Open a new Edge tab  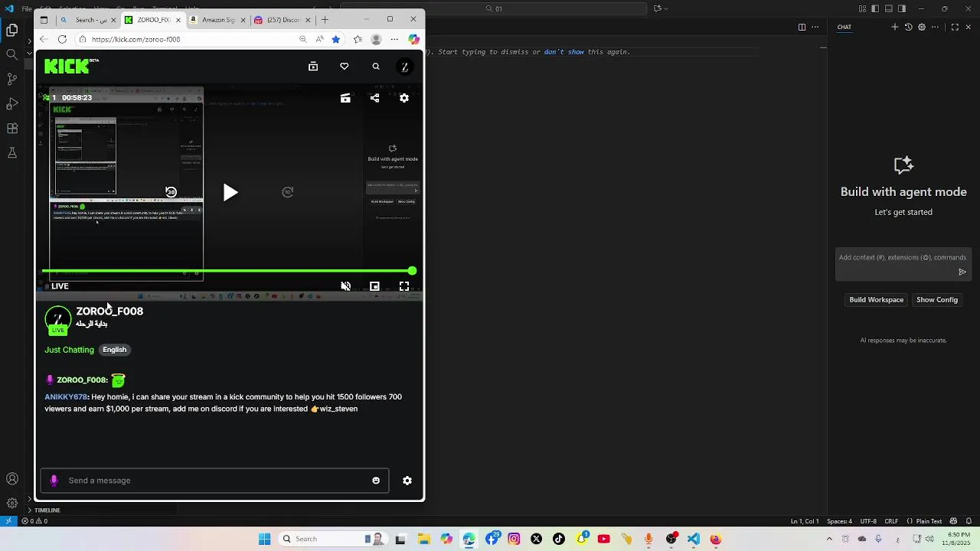point(325,20)
